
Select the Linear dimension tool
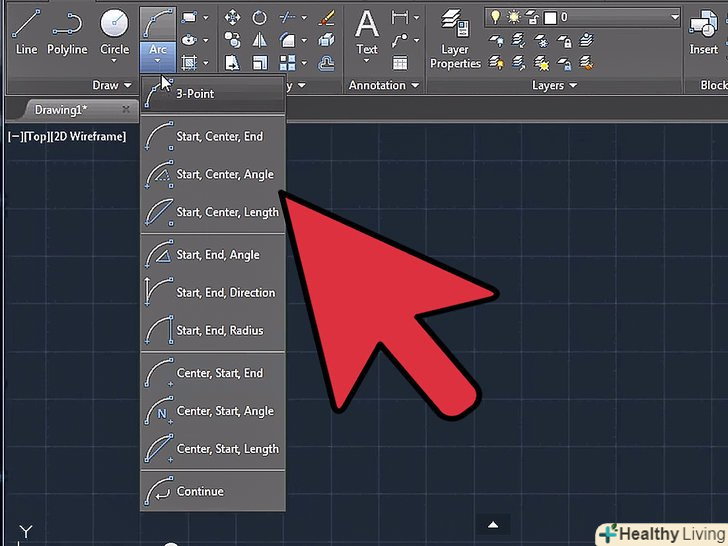tap(399, 18)
